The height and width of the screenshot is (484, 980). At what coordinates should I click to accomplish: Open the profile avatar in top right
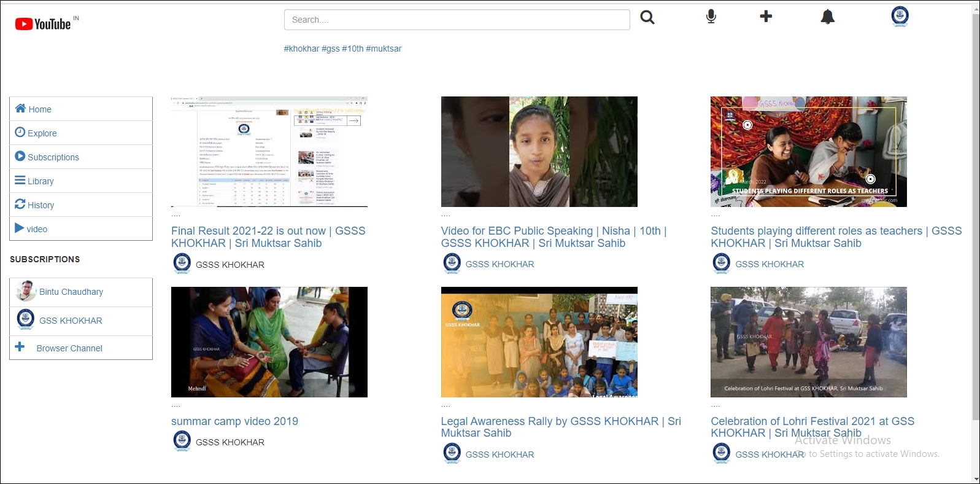(x=900, y=16)
